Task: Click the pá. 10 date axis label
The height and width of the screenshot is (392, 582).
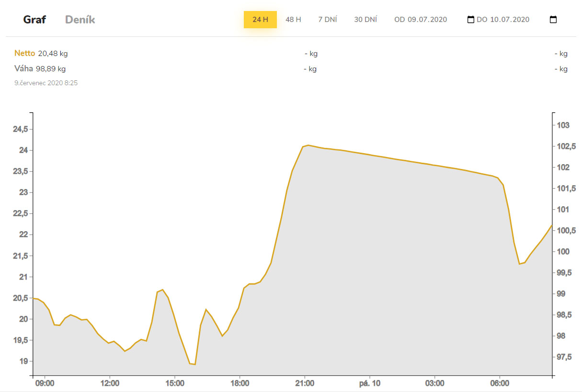Action: (370, 384)
